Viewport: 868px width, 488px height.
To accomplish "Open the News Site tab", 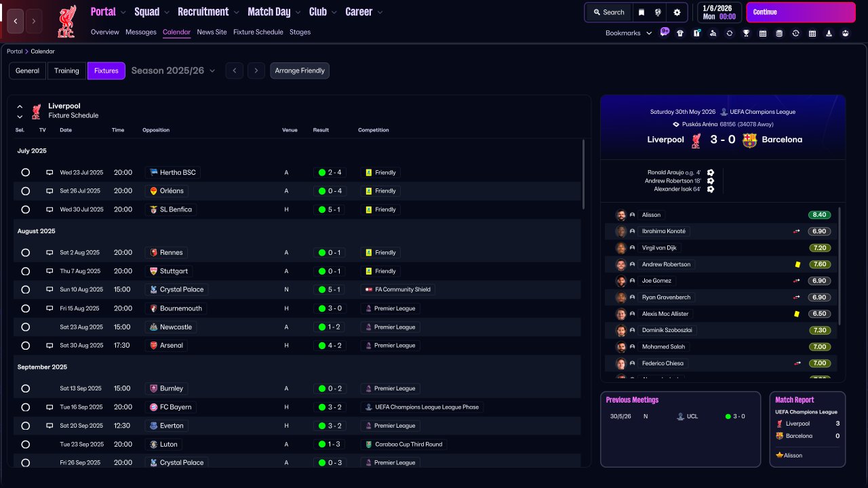I will 212,32.
